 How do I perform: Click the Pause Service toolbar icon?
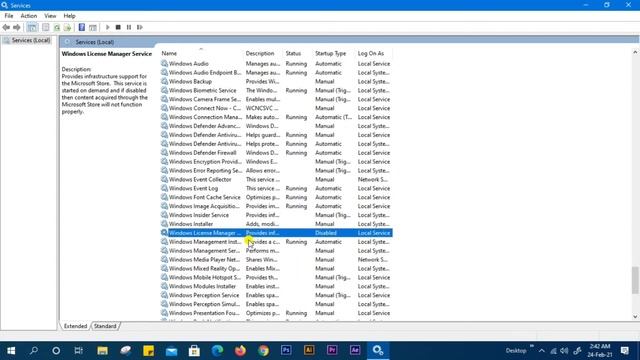pyautogui.click(x=129, y=27)
